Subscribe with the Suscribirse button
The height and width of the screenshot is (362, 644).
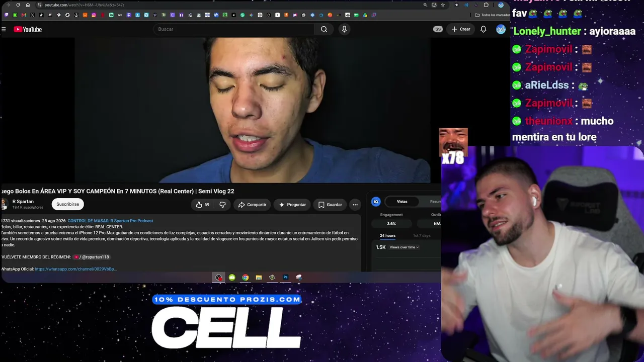68,204
